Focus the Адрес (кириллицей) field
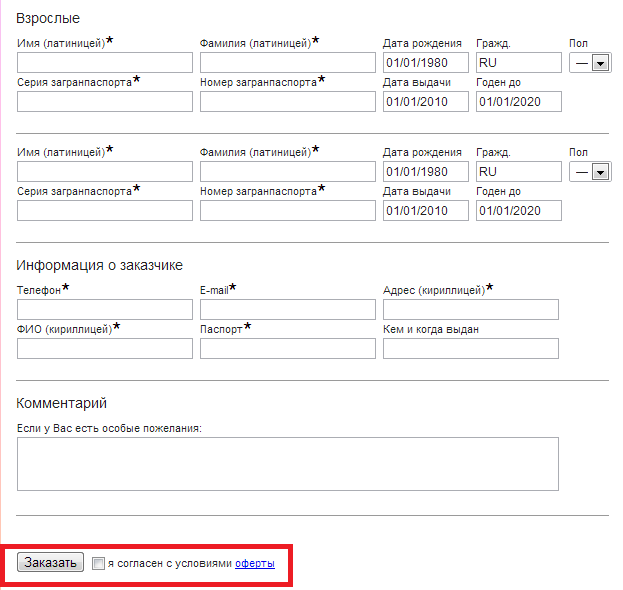 tap(471, 310)
